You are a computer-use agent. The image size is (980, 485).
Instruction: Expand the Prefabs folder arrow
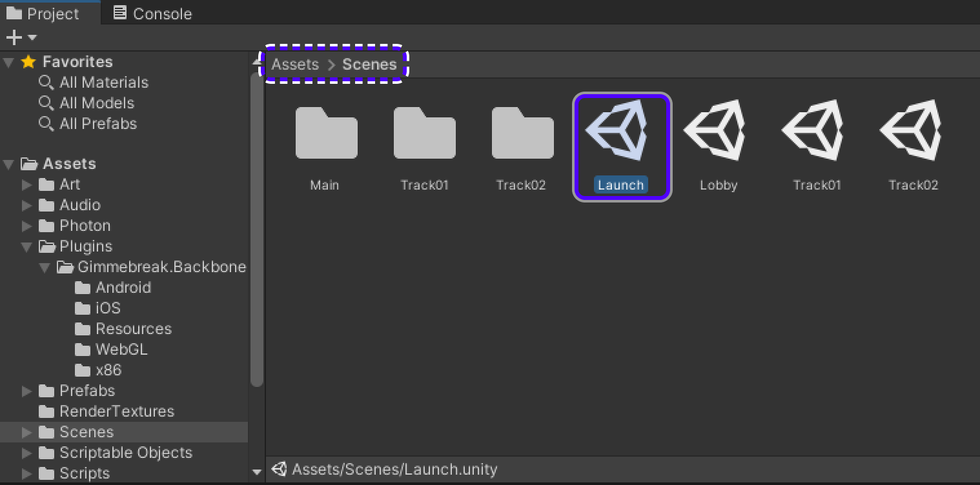pos(26,391)
